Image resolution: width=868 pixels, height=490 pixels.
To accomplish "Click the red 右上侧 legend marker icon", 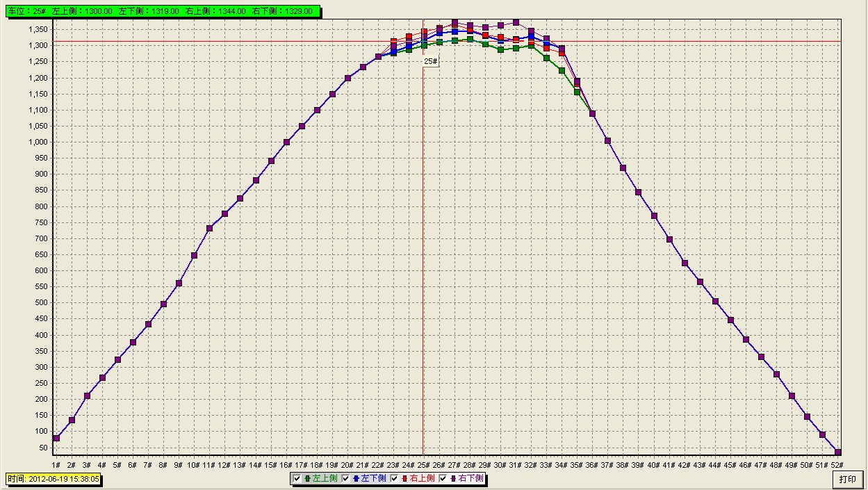I will tap(404, 478).
